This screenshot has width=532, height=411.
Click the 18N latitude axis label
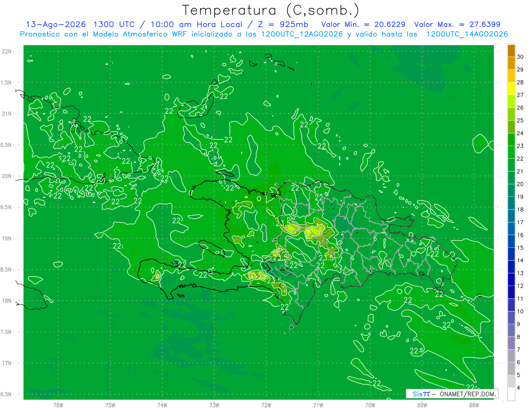7,301
